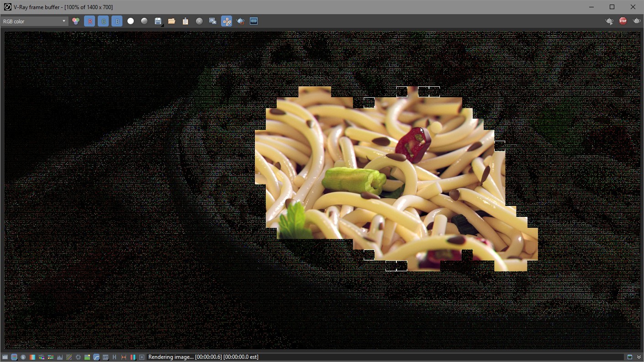
Task: Show the color corrections window
Action: (x=5, y=357)
